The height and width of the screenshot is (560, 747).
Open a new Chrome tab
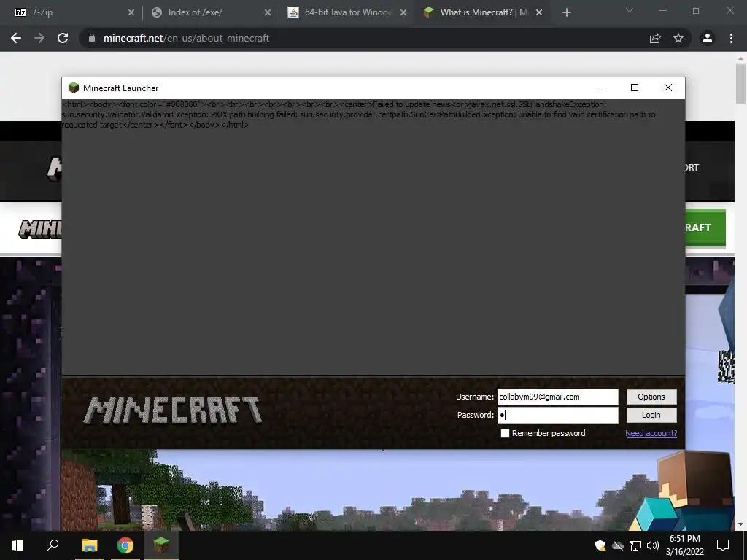(x=566, y=13)
